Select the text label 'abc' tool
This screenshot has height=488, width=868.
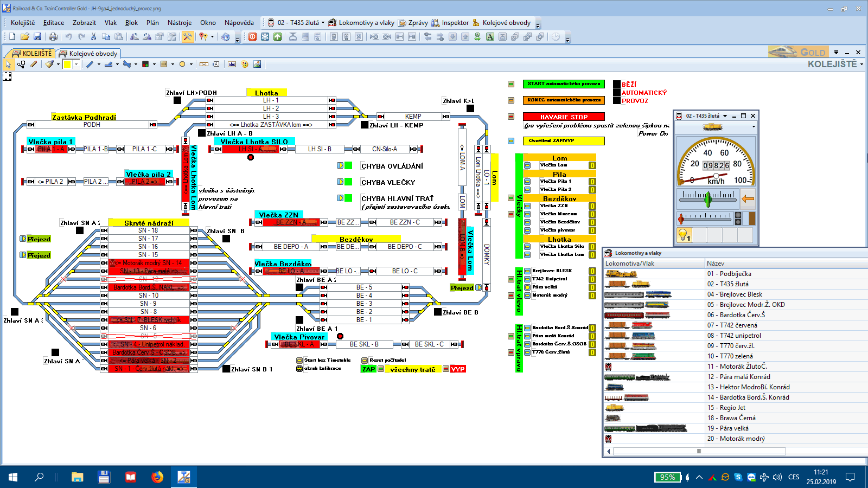click(232, 64)
